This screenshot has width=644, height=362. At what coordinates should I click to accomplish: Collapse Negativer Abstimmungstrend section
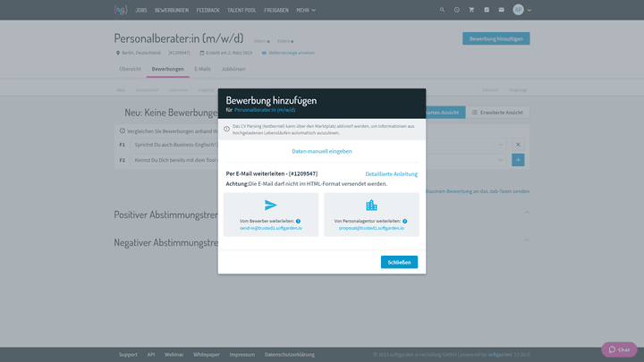pyautogui.click(x=527, y=240)
